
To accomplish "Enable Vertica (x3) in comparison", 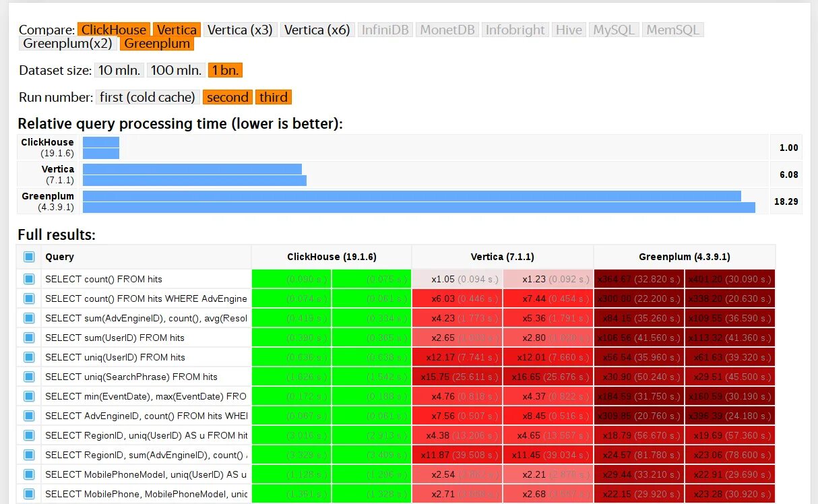I will click(x=240, y=30).
